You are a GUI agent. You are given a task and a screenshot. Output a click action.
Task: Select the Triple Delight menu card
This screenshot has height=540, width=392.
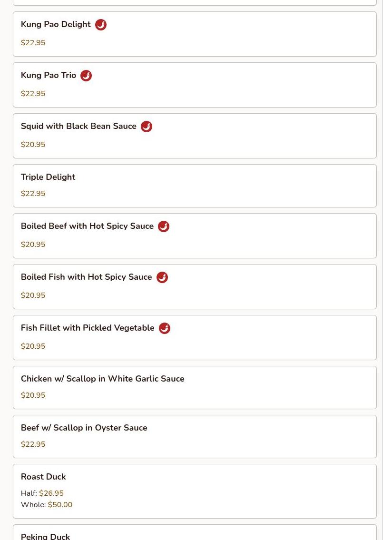pyautogui.click(x=195, y=186)
